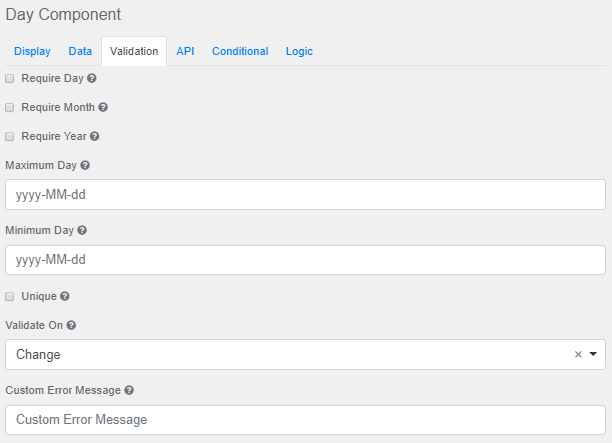Image resolution: width=612 pixels, height=443 pixels.
Task: Click into the Maximum Day date field
Action: click(305, 195)
